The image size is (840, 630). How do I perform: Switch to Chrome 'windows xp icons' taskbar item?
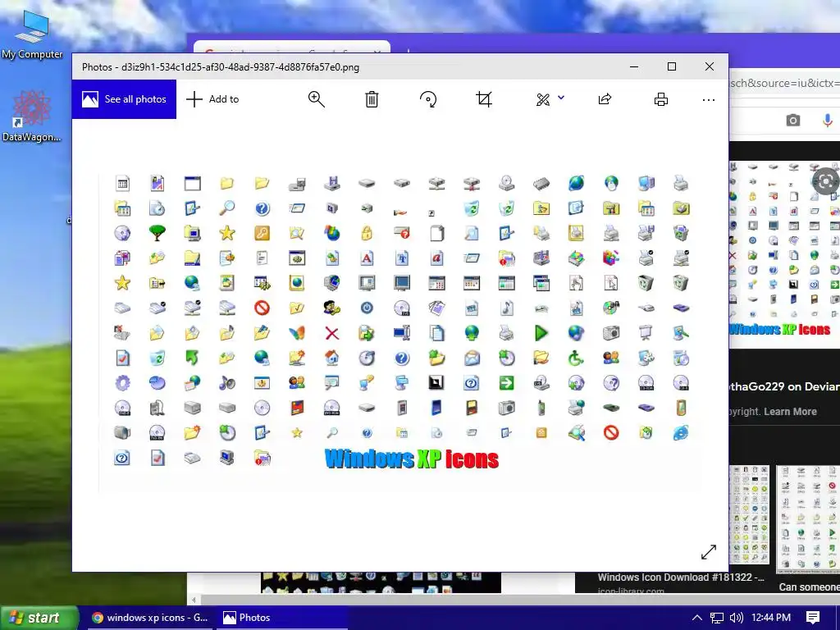pyautogui.click(x=149, y=618)
